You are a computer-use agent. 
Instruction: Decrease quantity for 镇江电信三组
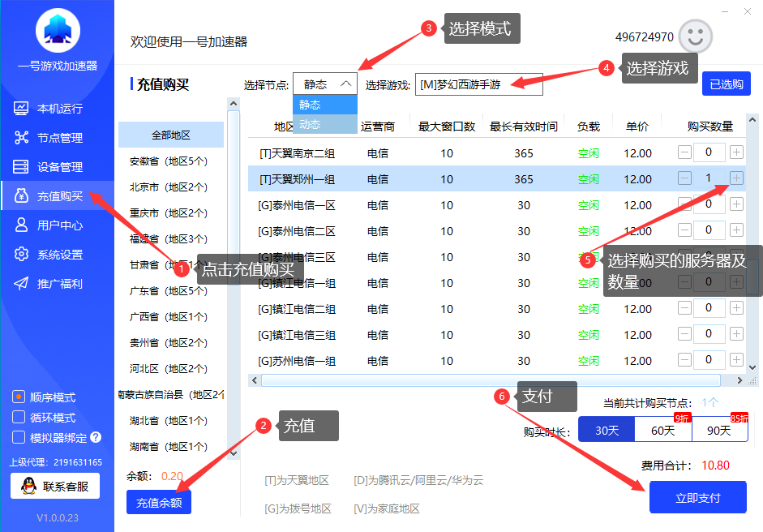[x=684, y=334]
